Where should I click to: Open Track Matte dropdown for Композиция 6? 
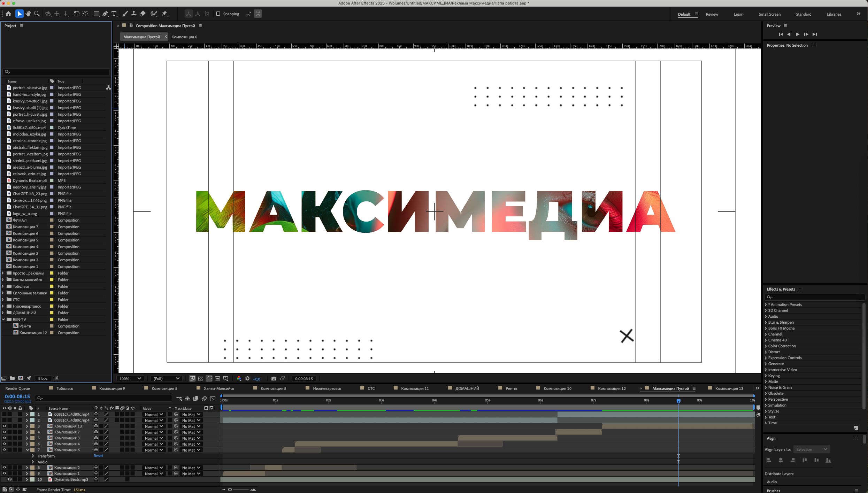191,450
